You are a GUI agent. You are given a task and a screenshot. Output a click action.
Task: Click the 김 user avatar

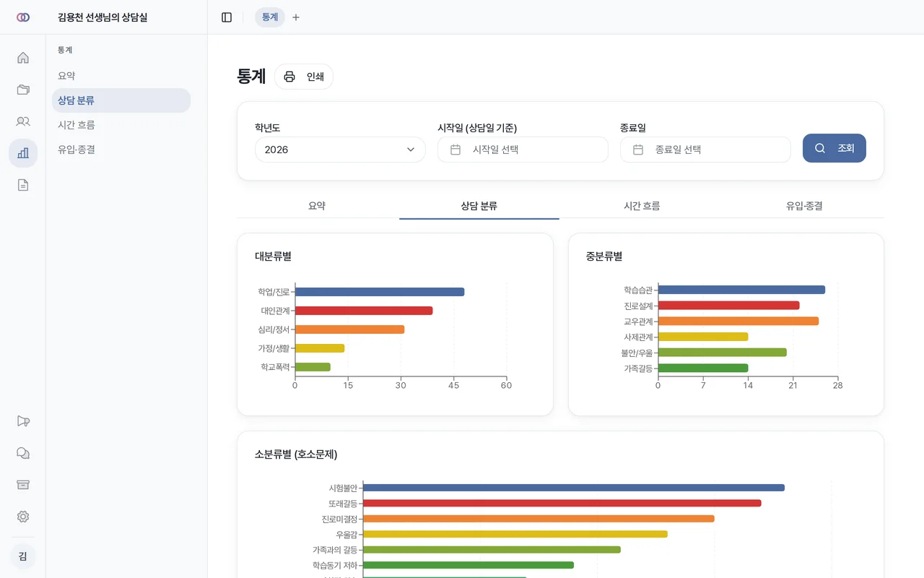[x=23, y=556]
